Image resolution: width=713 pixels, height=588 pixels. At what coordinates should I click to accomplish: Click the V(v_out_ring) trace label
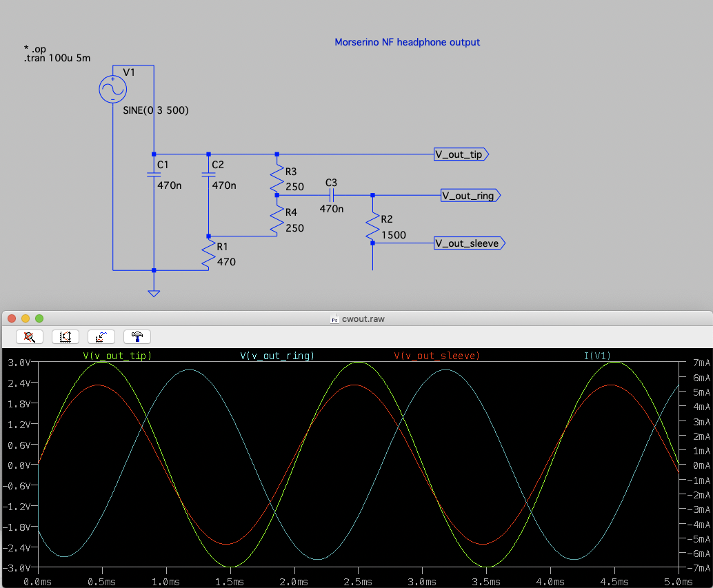277,355
